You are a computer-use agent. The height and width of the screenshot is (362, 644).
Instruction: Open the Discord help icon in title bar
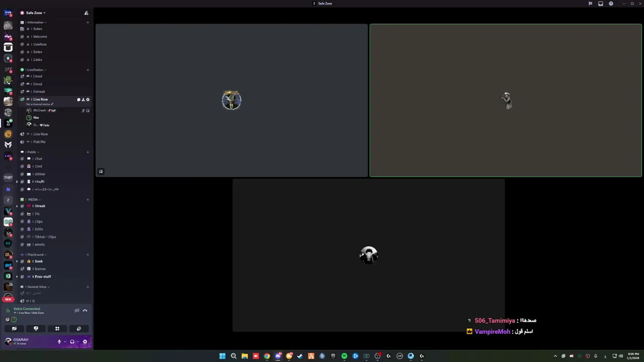(611, 4)
